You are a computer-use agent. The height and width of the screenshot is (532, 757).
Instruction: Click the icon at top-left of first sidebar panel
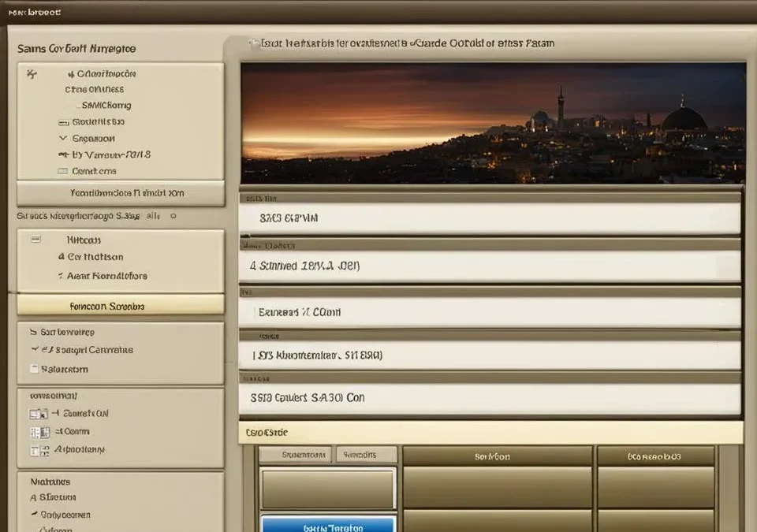pos(32,74)
